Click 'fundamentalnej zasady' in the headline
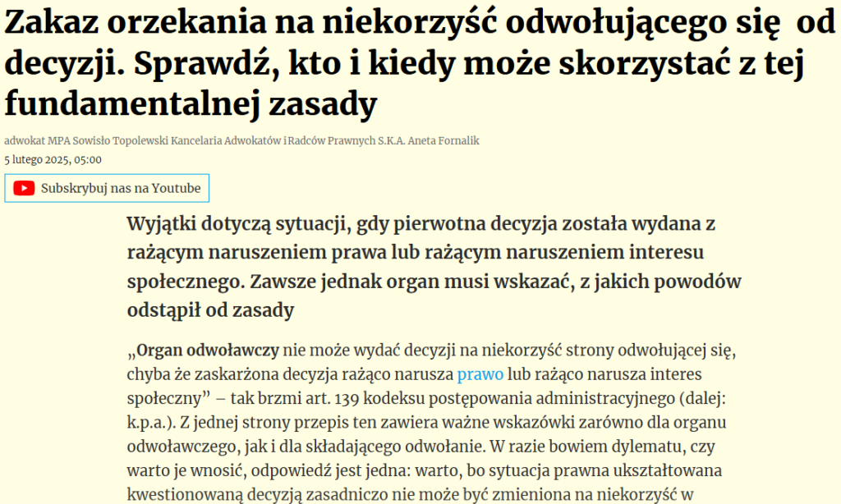 (x=191, y=104)
